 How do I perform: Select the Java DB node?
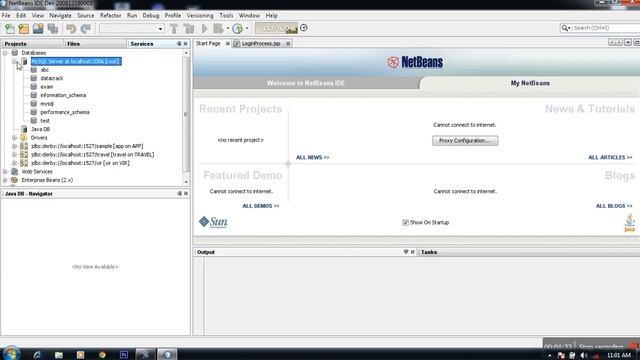40,129
